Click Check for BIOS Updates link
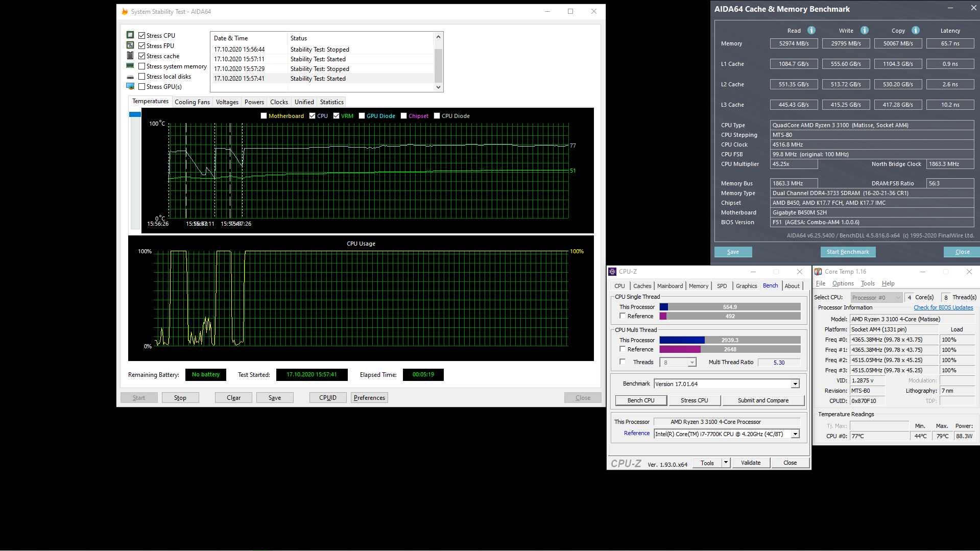The image size is (980, 551). click(943, 307)
